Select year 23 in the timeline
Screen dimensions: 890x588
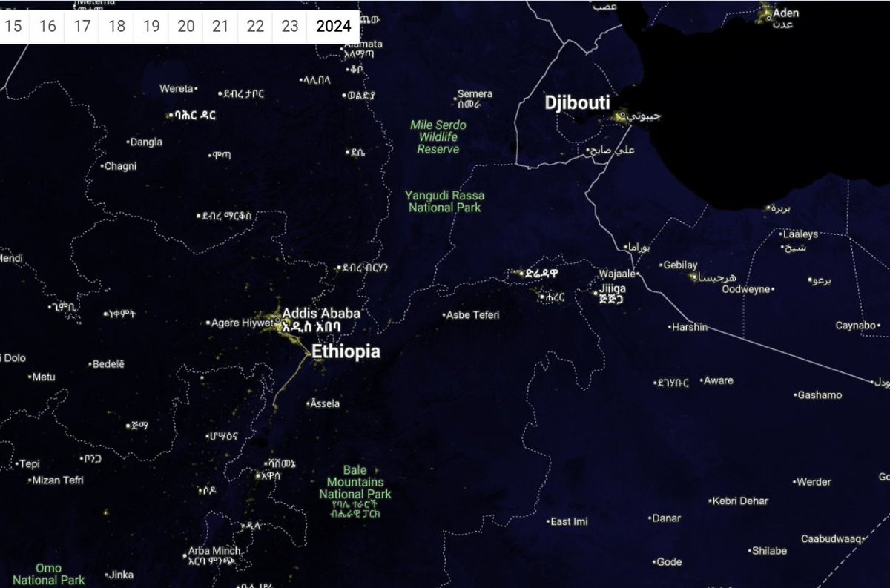[289, 27]
